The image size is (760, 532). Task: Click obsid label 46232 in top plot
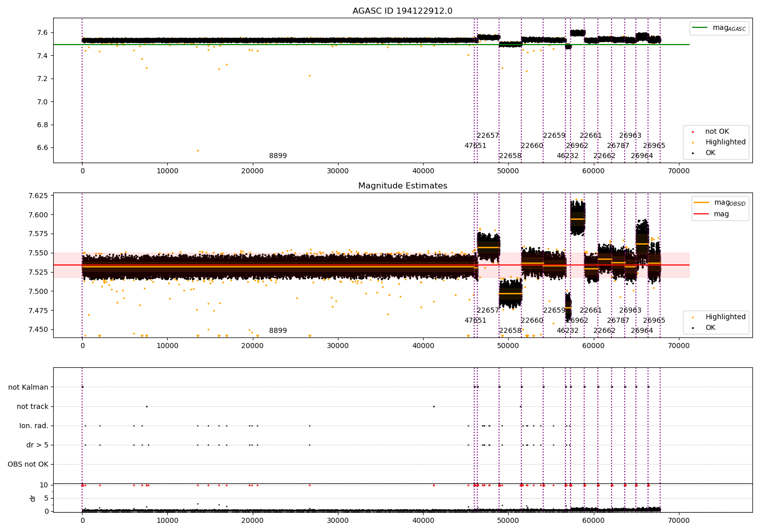point(567,156)
